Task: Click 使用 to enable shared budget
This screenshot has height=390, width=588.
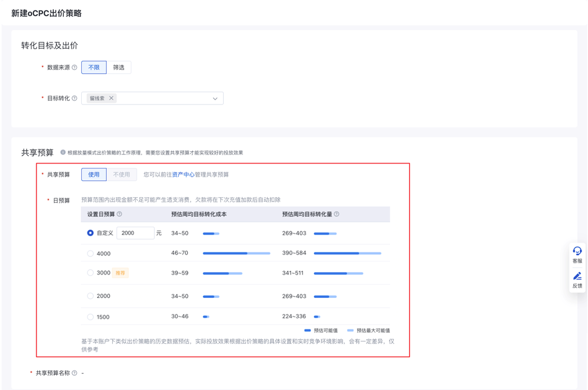Action: 94,174
